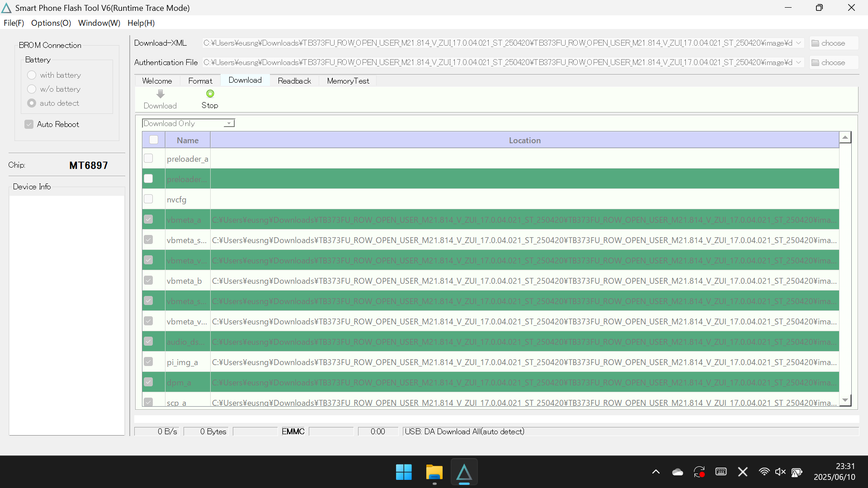Click the Wi-Fi network tray icon
The image size is (868, 488).
pos(764,472)
